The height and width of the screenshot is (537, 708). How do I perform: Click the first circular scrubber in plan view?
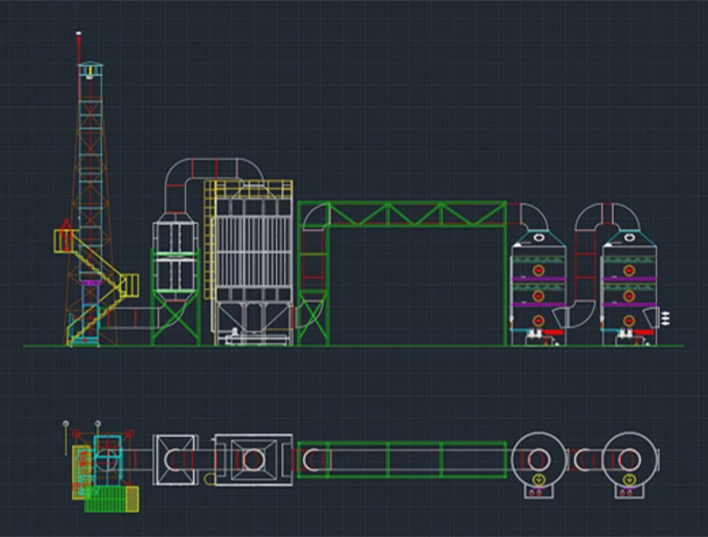tap(538, 460)
